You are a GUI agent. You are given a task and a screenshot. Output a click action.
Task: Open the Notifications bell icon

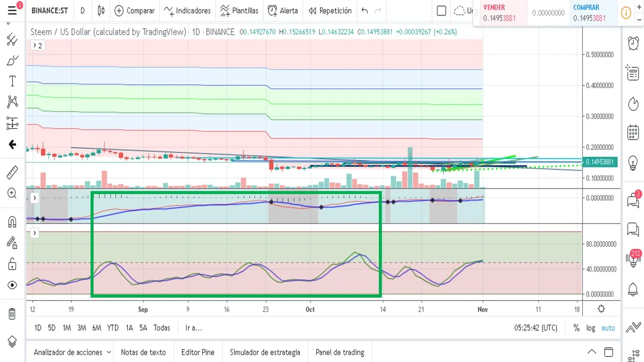pos(633,289)
